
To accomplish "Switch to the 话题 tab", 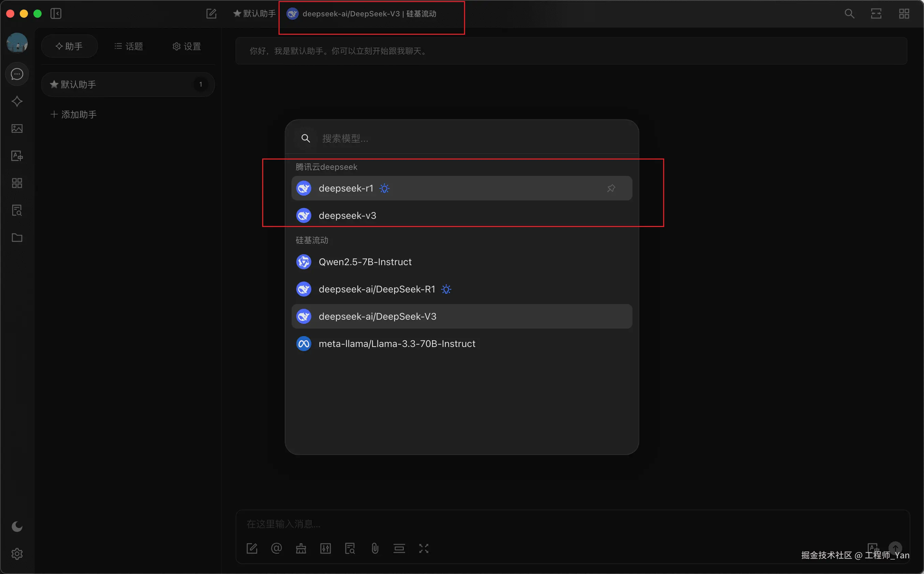I will tap(129, 46).
